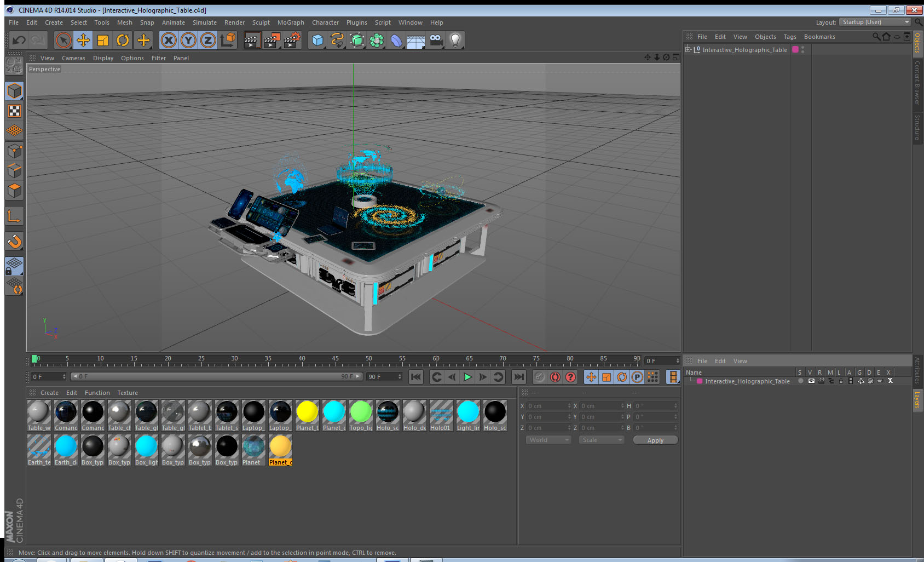Screen dimensions: 924x562
Task: Enable Texture mode checkerboard icon
Action: click(14, 111)
